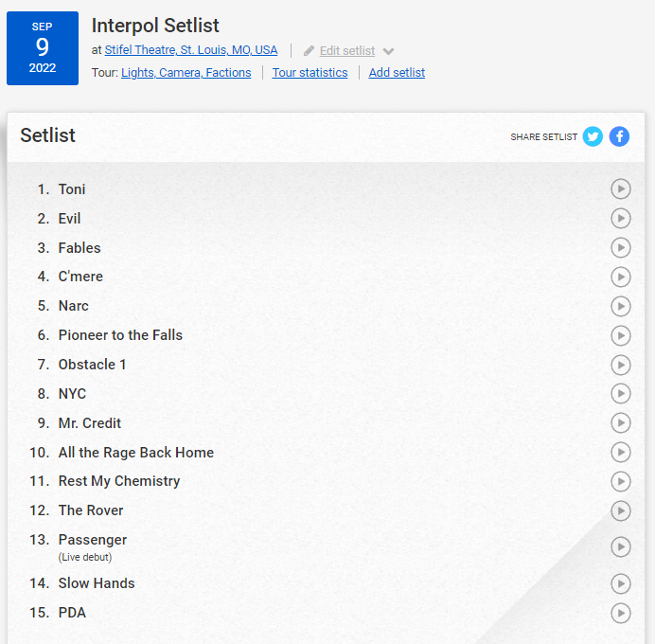Click play icon next to Narc
This screenshot has width=655, height=644.
[620, 306]
